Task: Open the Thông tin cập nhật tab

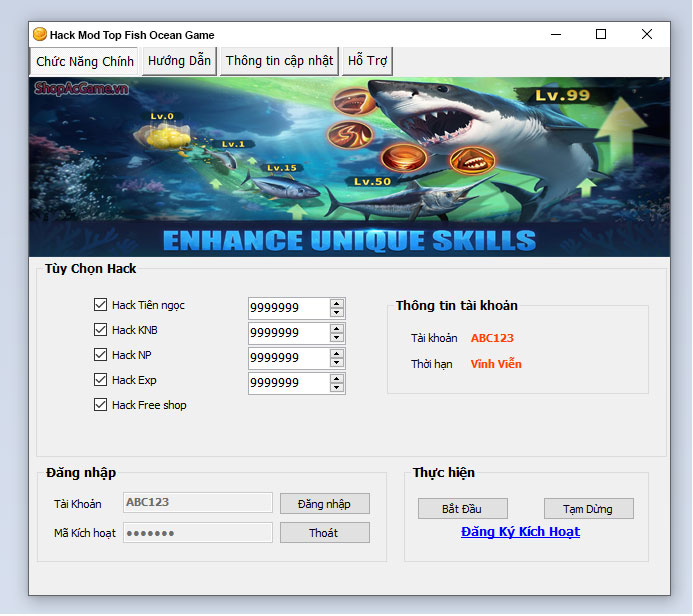Action: [x=279, y=61]
